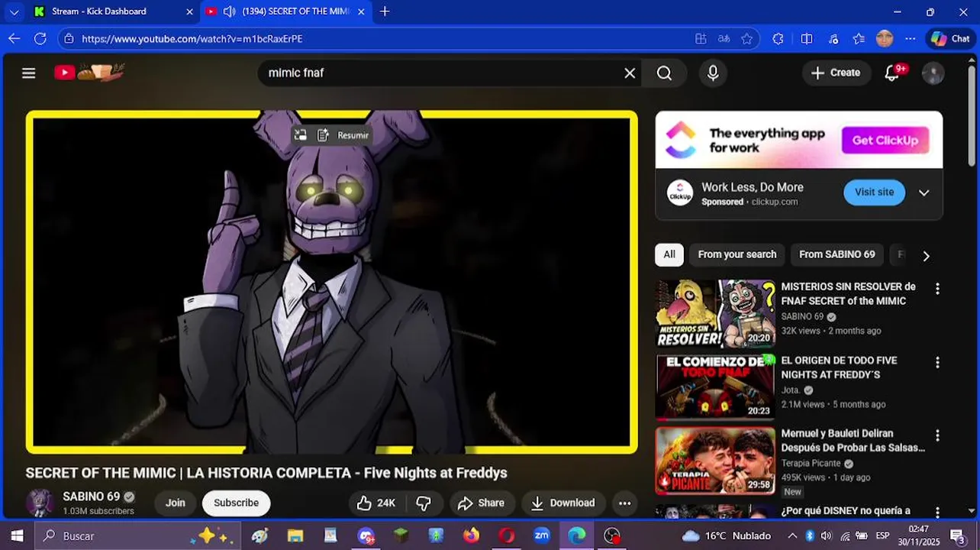Screen dimensions: 980x550
Task: Open the tab actions dropdown
Action: (x=14, y=11)
